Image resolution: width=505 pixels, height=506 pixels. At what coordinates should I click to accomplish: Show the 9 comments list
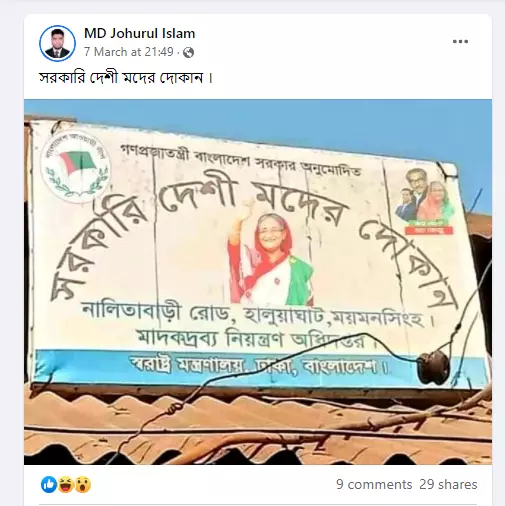374,484
